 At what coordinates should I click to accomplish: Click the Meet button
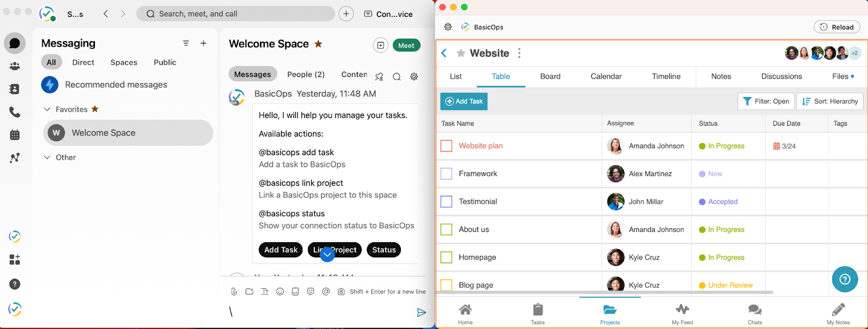(x=406, y=46)
